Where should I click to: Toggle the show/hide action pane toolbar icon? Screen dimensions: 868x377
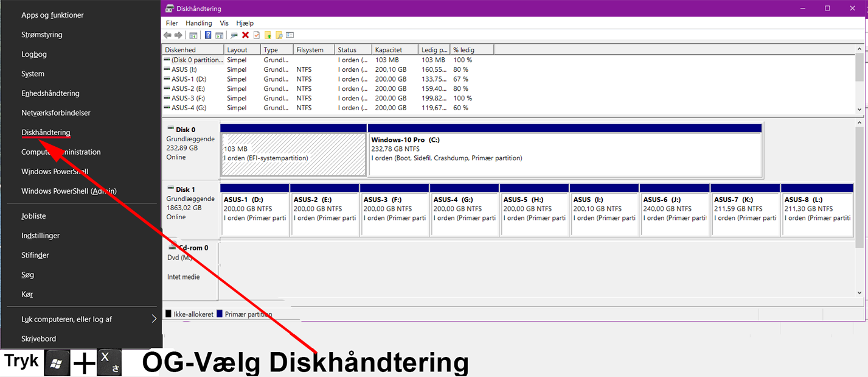pos(219,35)
